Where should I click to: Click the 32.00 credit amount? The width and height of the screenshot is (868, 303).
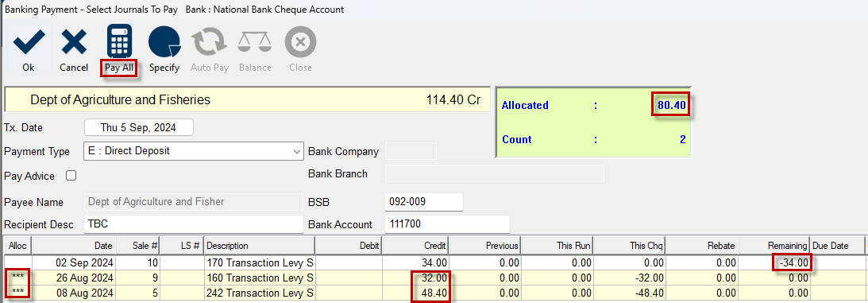[x=434, y=278]
